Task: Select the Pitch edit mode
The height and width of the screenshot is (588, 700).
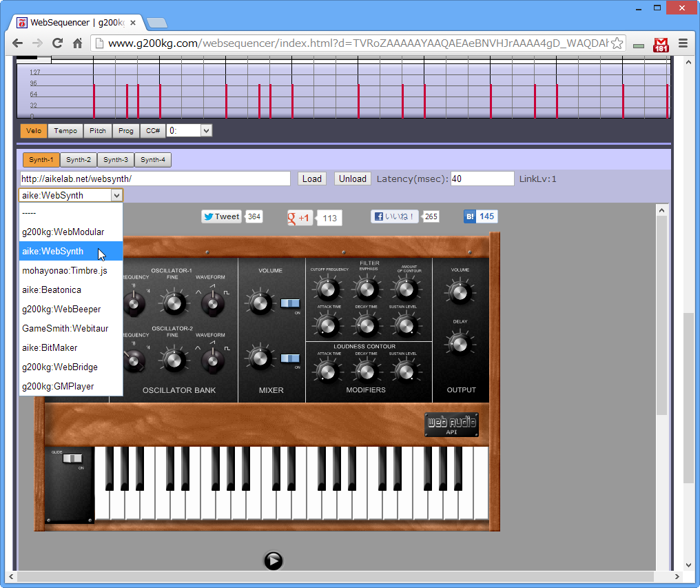Action: (x=98, y=131)
